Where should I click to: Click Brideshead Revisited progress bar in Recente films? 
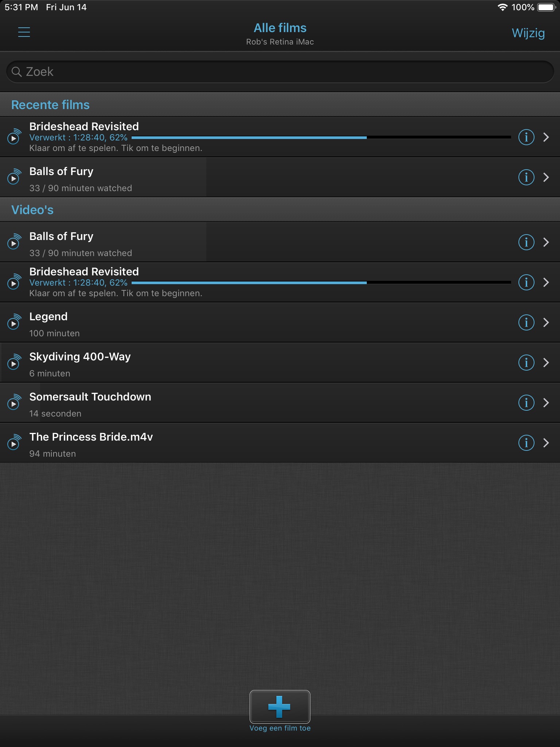(x=321, y=138)
